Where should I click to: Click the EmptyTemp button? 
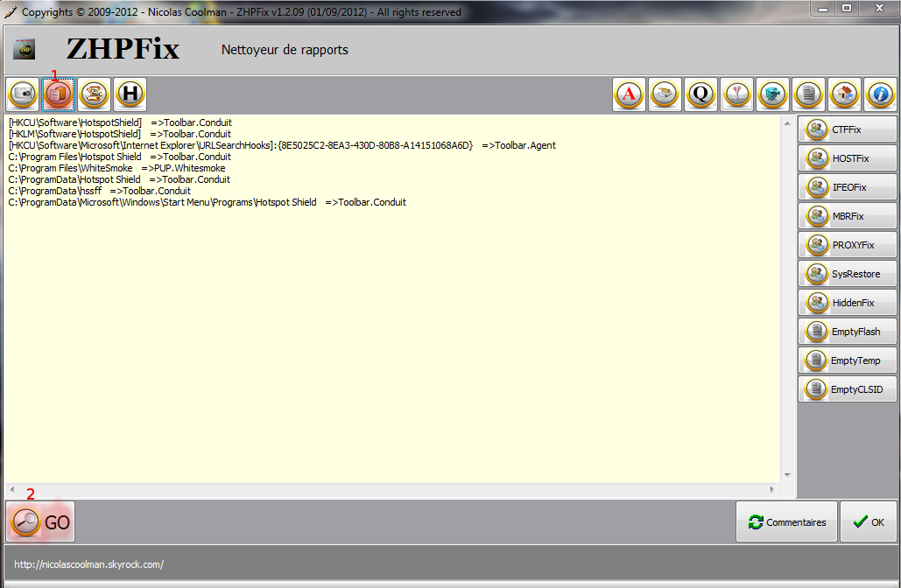click(847, 360)
